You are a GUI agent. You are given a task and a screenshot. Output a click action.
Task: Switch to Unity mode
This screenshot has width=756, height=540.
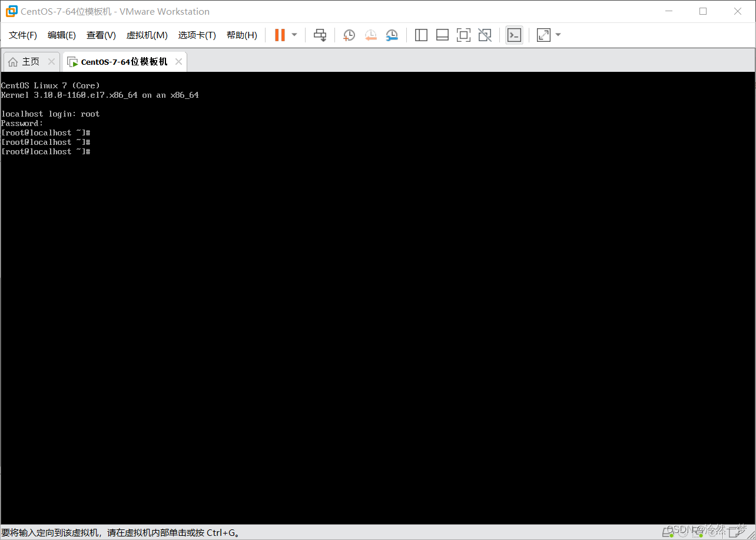[485, 35]
